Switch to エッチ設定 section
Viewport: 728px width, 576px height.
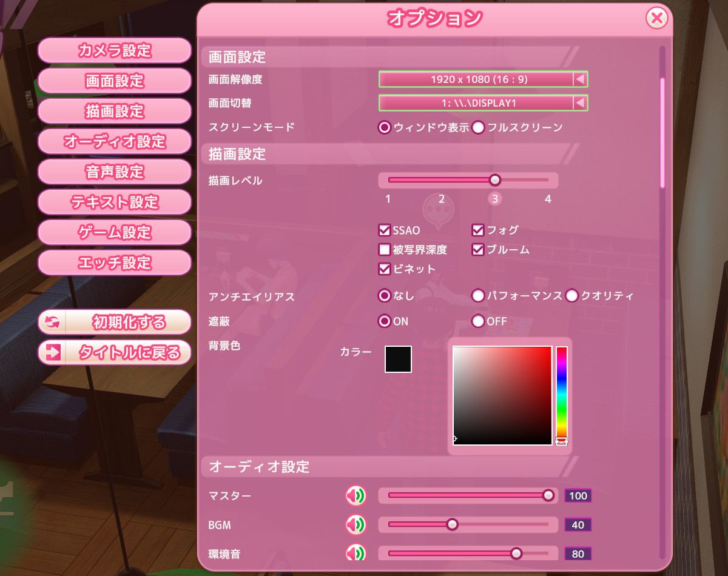click(114, 263)
